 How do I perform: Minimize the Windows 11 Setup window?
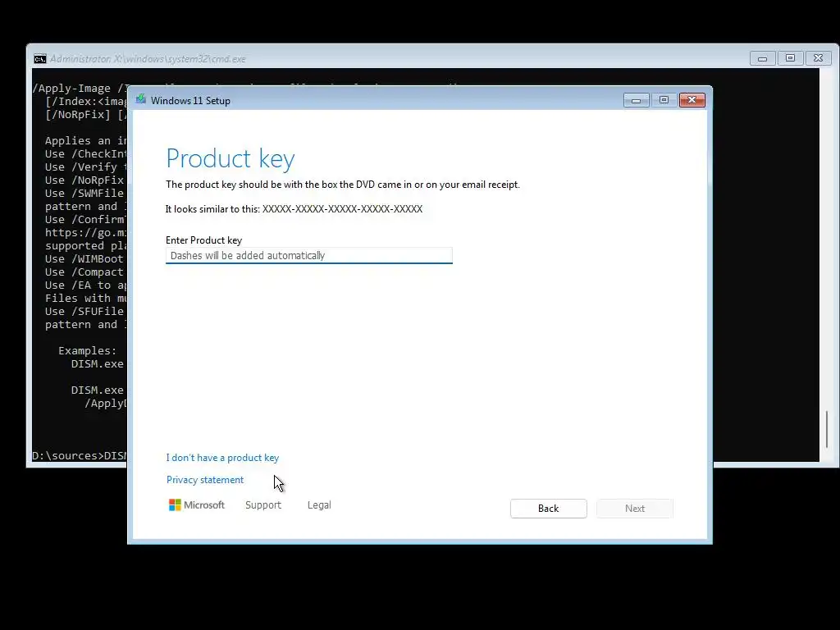[636, 100]
